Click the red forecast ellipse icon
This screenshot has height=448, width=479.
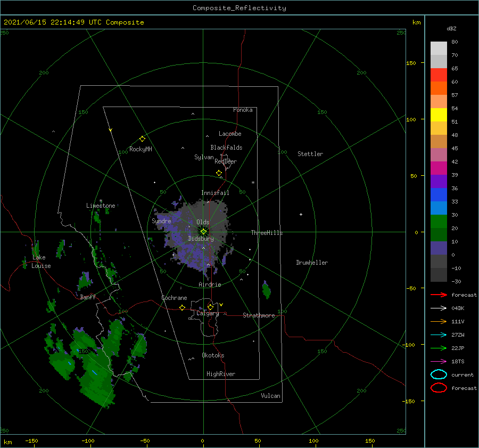click(439, 388)
